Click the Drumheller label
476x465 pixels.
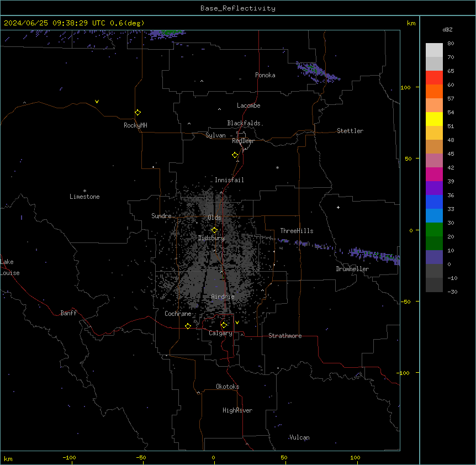click(352, 269)
